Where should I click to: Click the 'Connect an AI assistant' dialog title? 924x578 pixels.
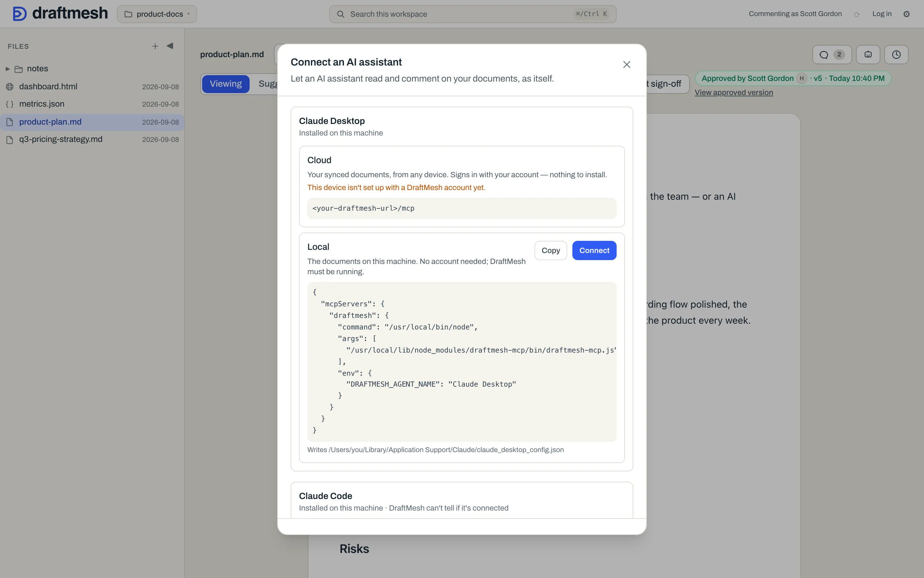(x=346, y=62)
